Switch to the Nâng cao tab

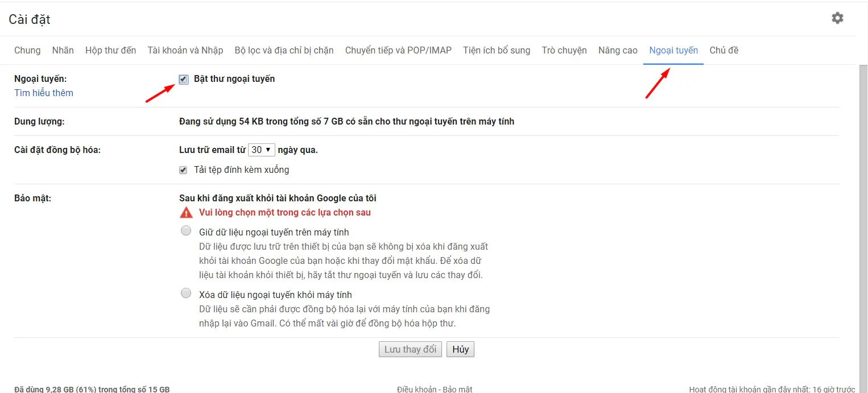point(618,51)
